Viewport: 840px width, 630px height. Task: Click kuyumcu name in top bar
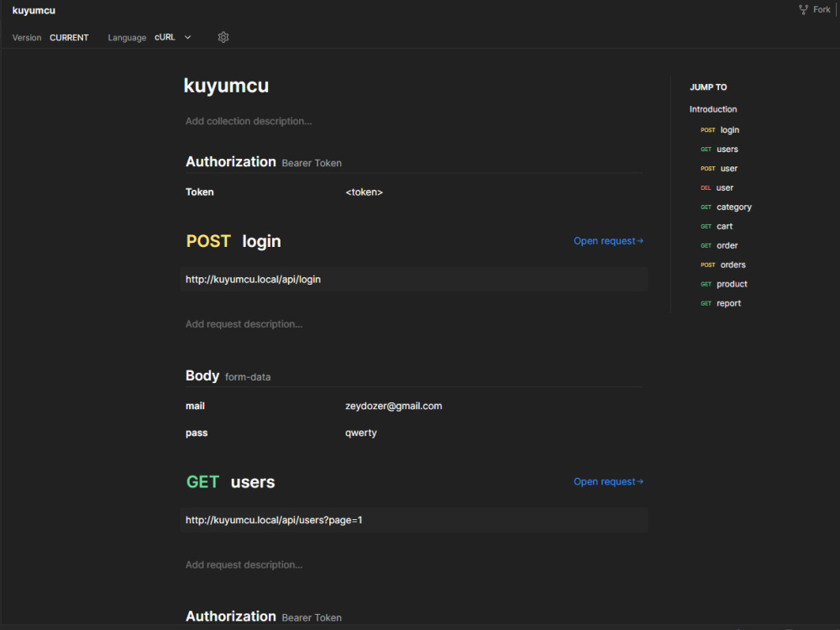pyautogui.click(x=34, y=11)
